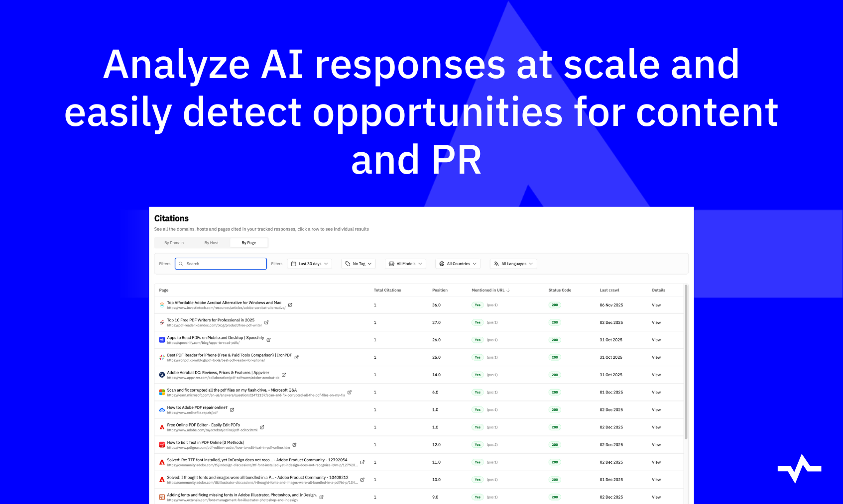View details for Top 10 Free PDF Writers
This screenshot has width=843, height=504.
[656, 322]
